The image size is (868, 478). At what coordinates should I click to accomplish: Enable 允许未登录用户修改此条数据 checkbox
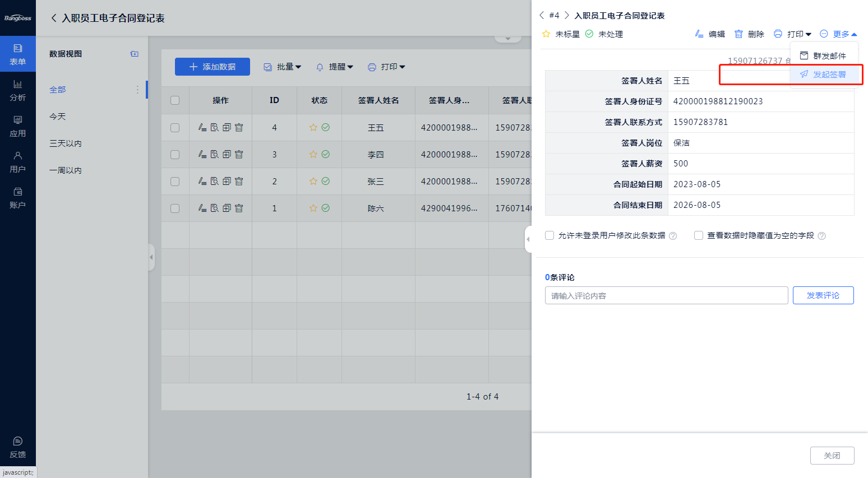click(x=550, y=235)
